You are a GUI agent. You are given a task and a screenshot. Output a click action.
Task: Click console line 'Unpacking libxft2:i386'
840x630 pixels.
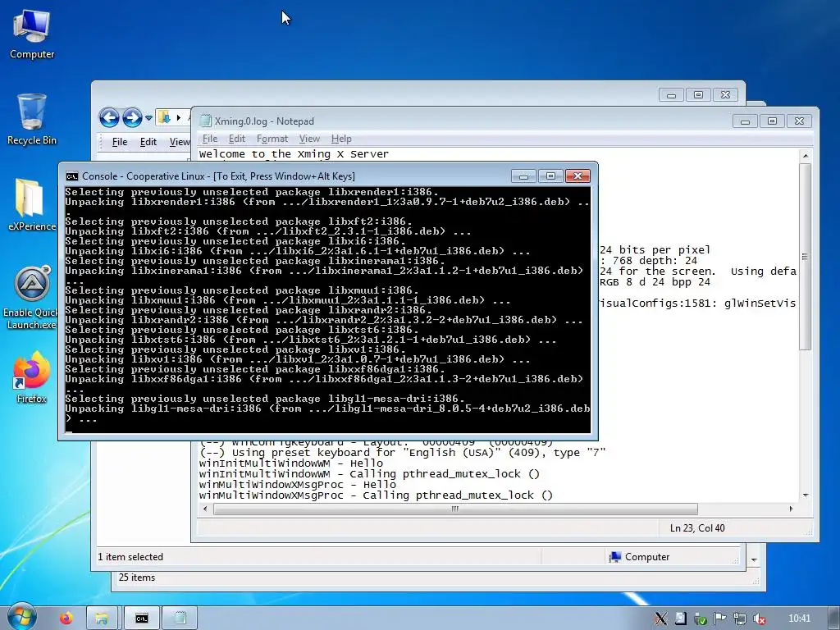click(x=268, y=231)
